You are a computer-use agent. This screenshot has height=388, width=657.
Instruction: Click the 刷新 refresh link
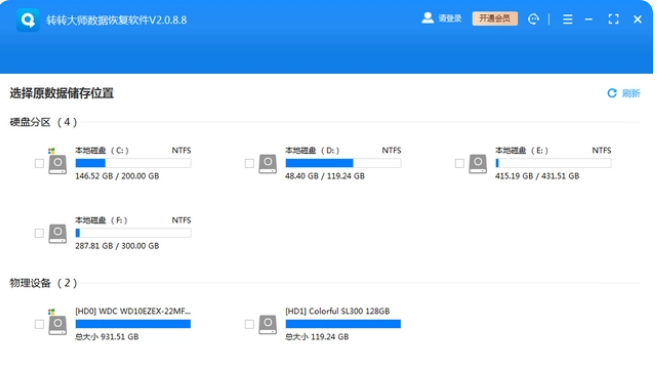(631, 93)
